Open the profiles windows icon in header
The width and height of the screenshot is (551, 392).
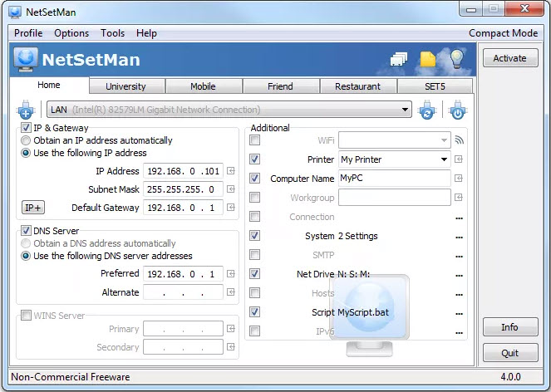pyautogui.click(x=399, y=59)
